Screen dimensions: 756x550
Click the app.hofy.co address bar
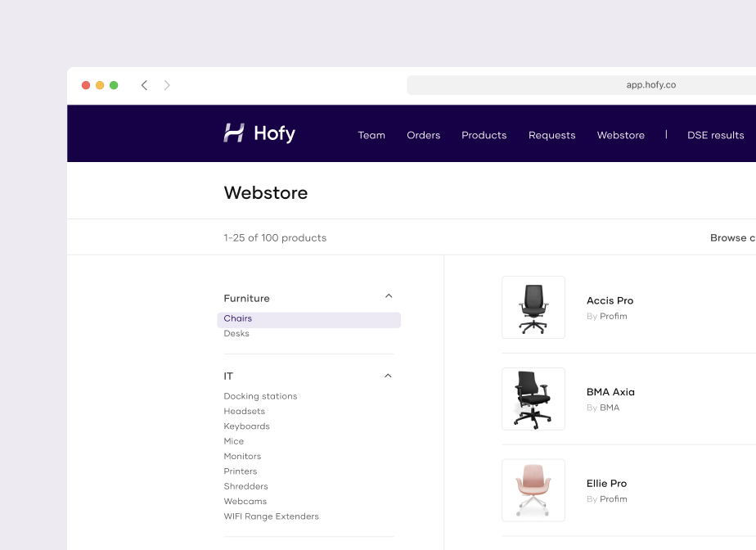tap(581, 85)
